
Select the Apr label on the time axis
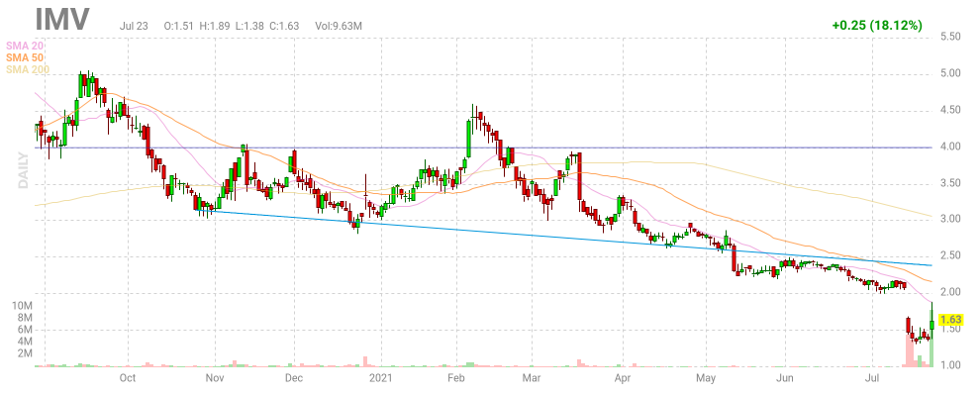tap(623, 377)
